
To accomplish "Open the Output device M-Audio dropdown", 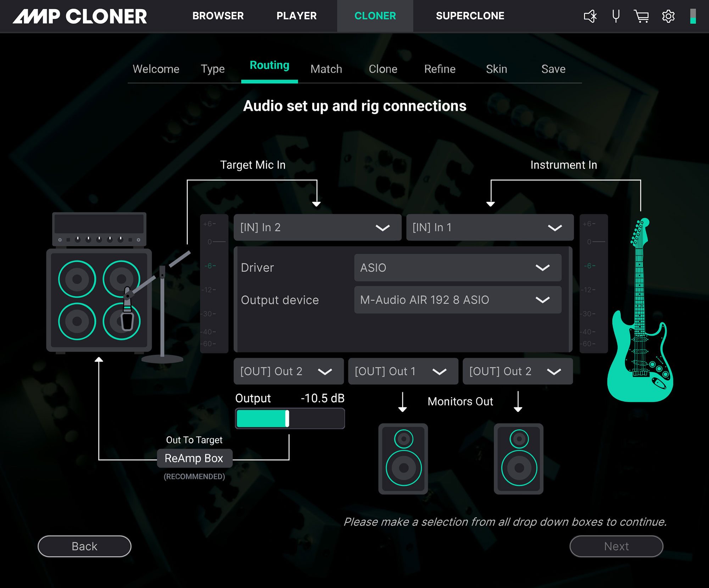I will click(x=457, y=299).
